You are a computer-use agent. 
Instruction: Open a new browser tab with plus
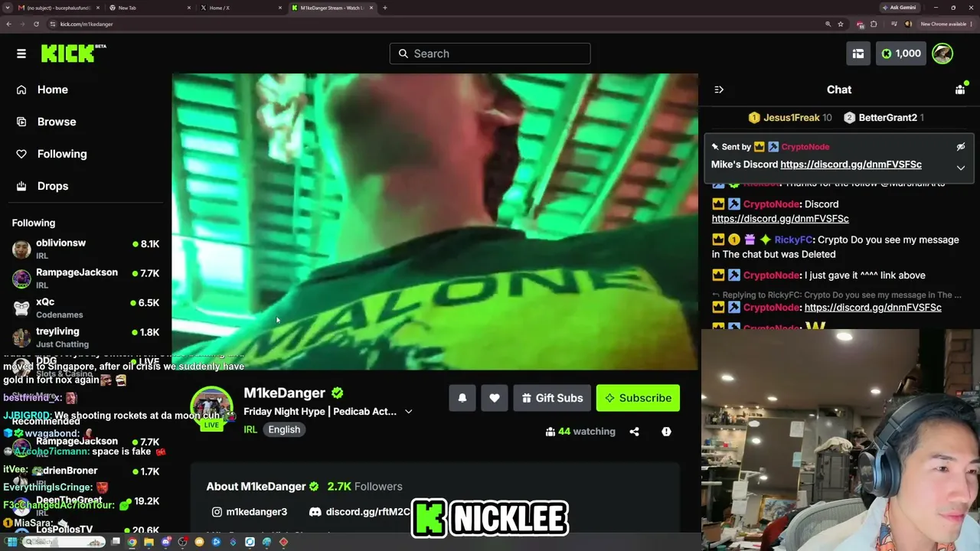385,8
